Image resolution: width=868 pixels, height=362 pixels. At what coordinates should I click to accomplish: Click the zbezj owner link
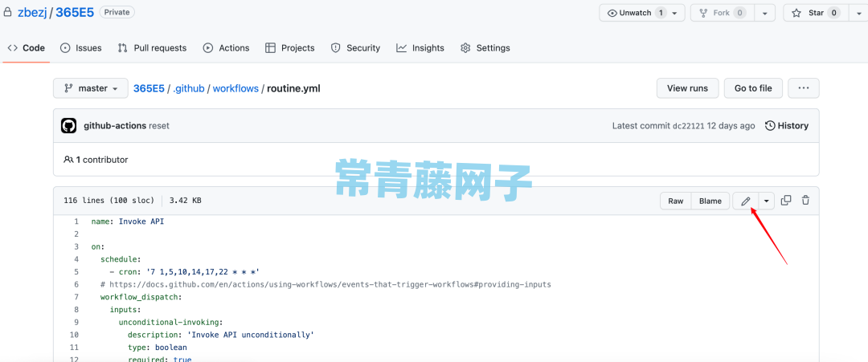[x=32, y=13]
